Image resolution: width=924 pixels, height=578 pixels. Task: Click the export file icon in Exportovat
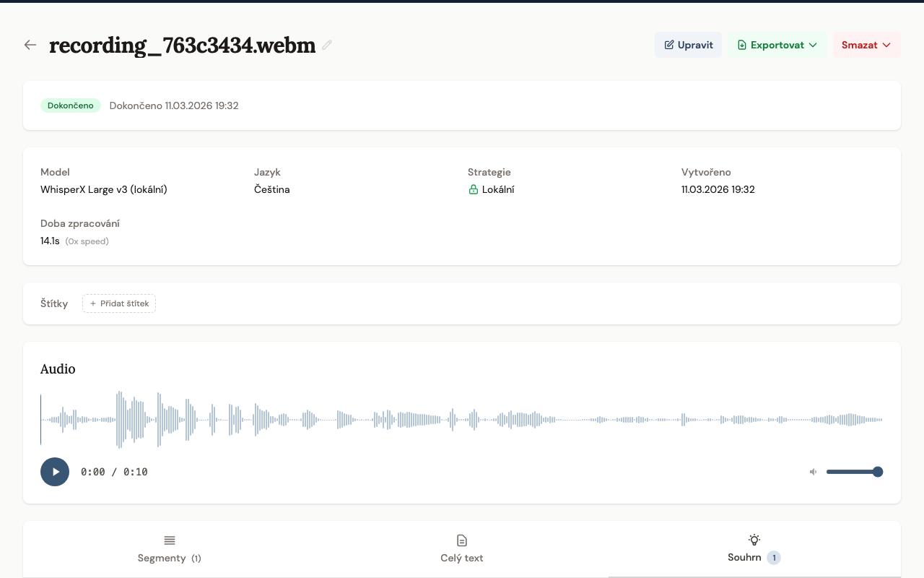[x=741, y=45]
